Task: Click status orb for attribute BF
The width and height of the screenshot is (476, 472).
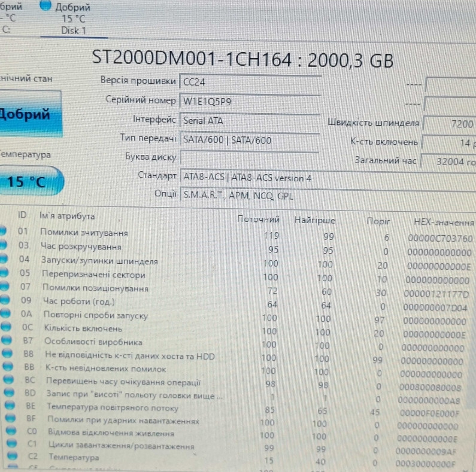Action: click(x=10, y=418)
